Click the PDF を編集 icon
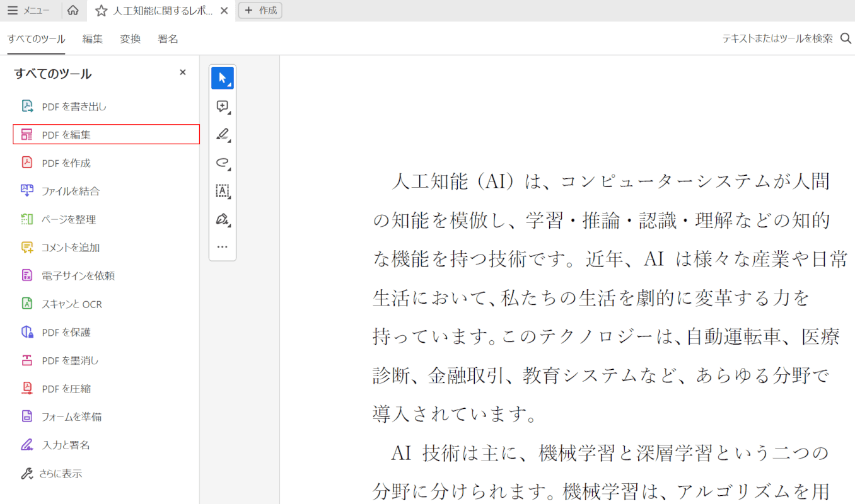The height and width of the screenshot is (504, 855). 27,134
